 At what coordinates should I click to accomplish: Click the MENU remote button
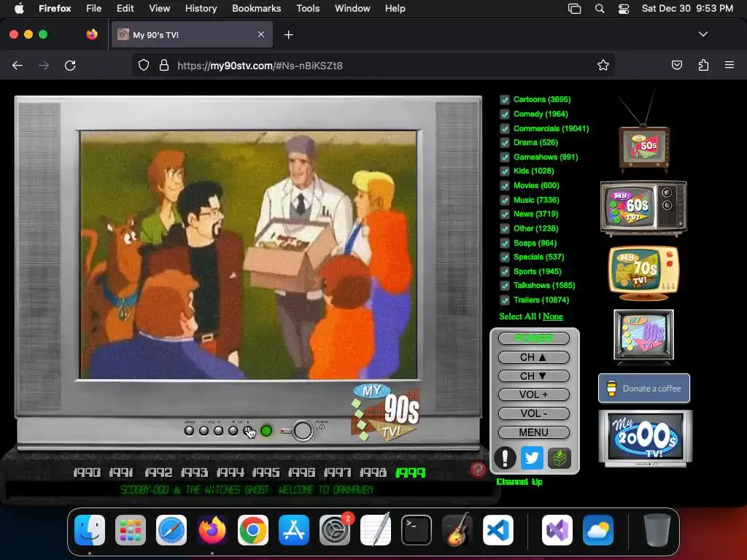533,432
